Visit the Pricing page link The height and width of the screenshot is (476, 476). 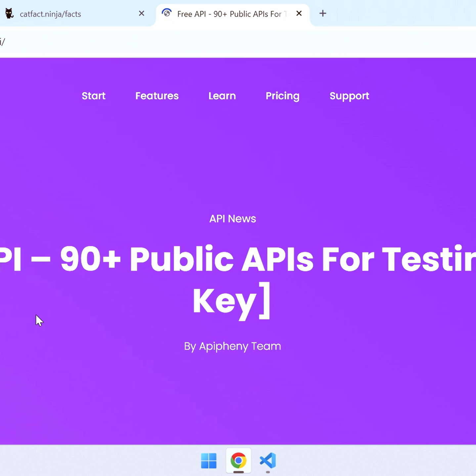click(282, 96)
